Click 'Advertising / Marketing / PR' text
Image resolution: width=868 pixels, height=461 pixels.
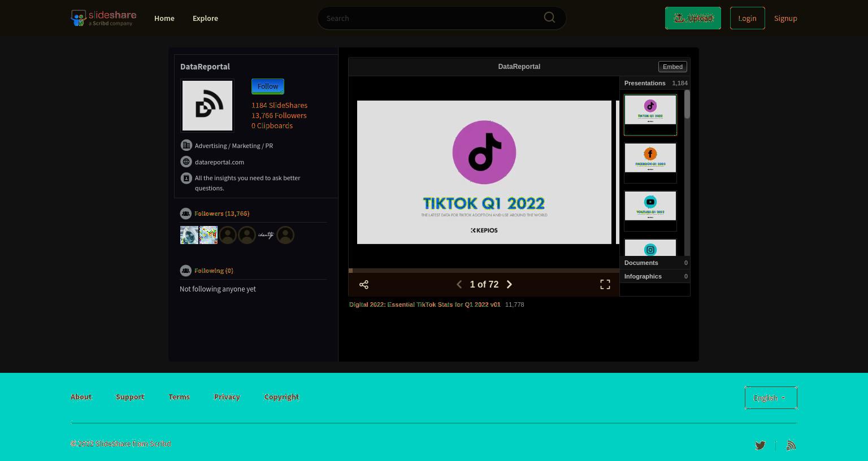234,146
